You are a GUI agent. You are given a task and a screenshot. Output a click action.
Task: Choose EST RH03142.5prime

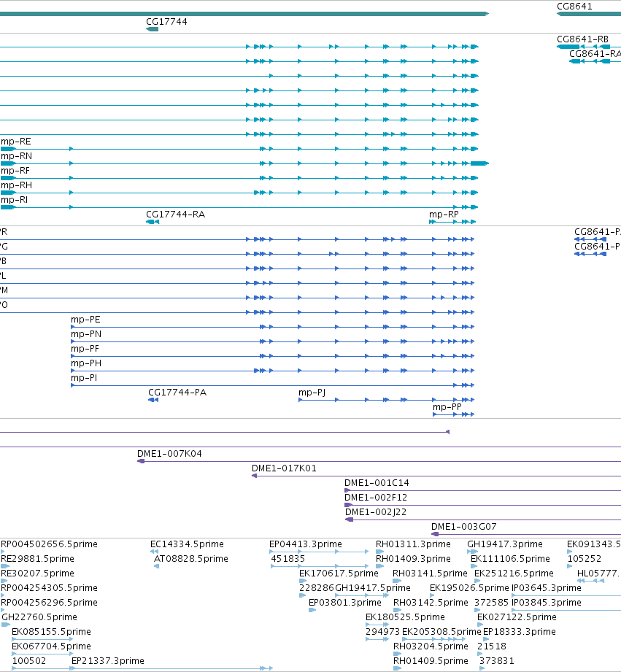(x=431, y=603)
